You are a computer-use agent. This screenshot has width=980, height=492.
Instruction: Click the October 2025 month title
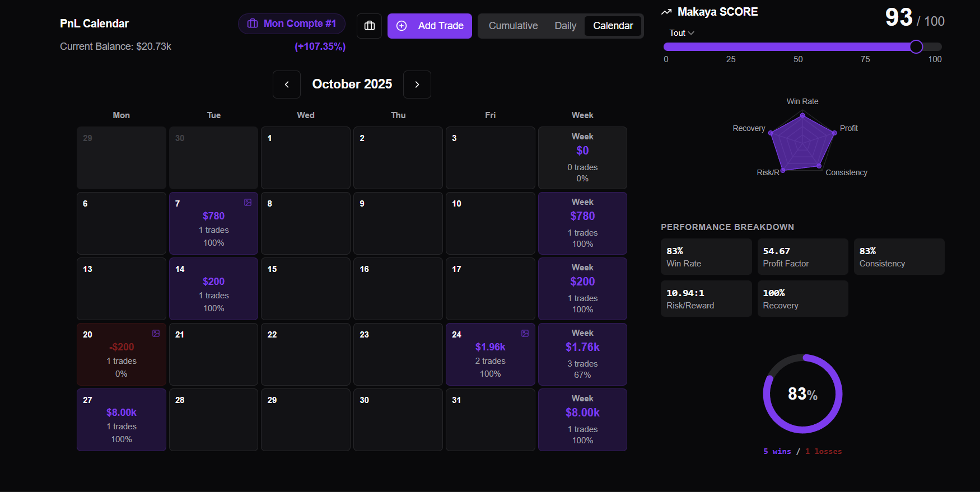coord(352,84)
